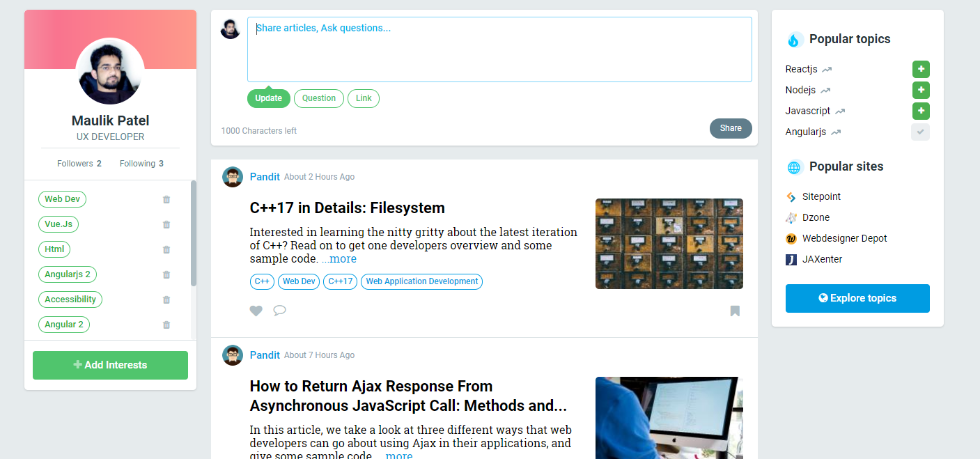This screenshot has height=459, width=980.
Task: Open the JAXenter popular site
Action: coord(822,259)
